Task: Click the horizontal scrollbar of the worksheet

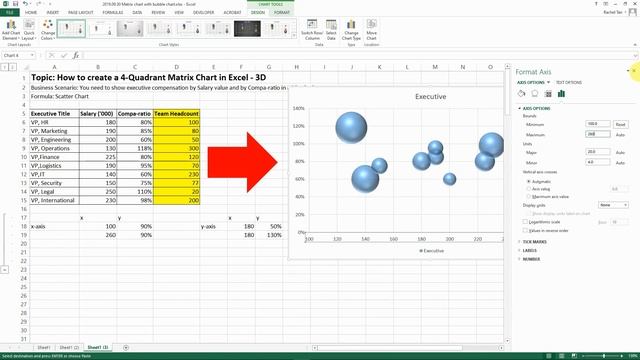Action: coord(389,348)
